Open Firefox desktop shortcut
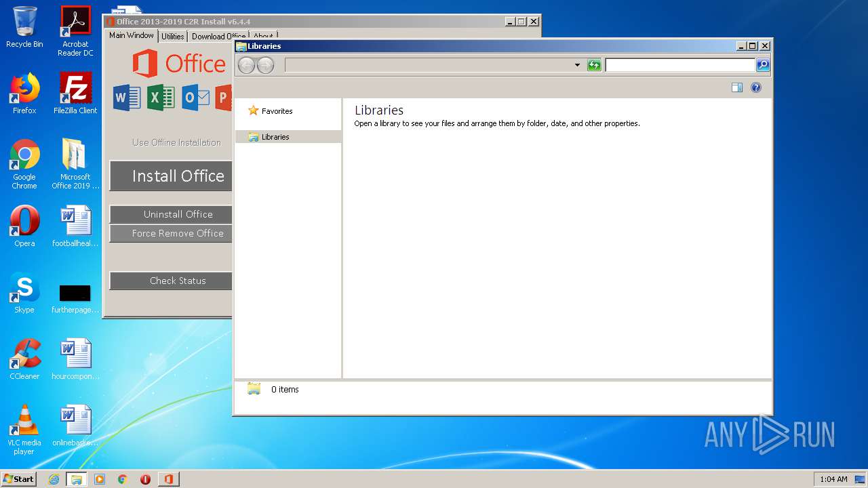 pyautogui.click(x=24, y=94)
